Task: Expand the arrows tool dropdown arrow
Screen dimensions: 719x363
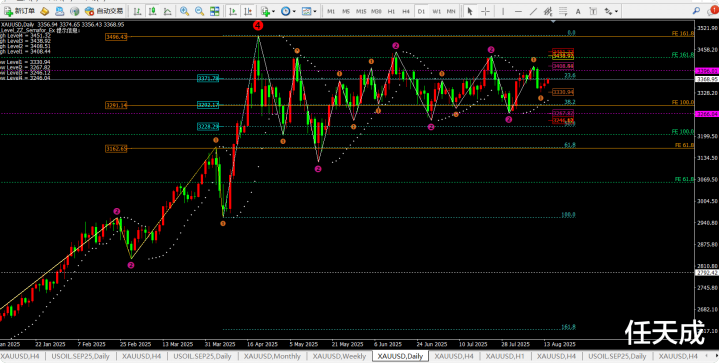Action: [x=617, y=11]
